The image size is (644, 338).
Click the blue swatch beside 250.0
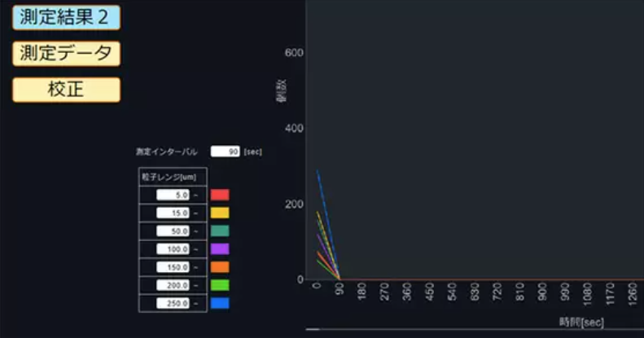220,303
